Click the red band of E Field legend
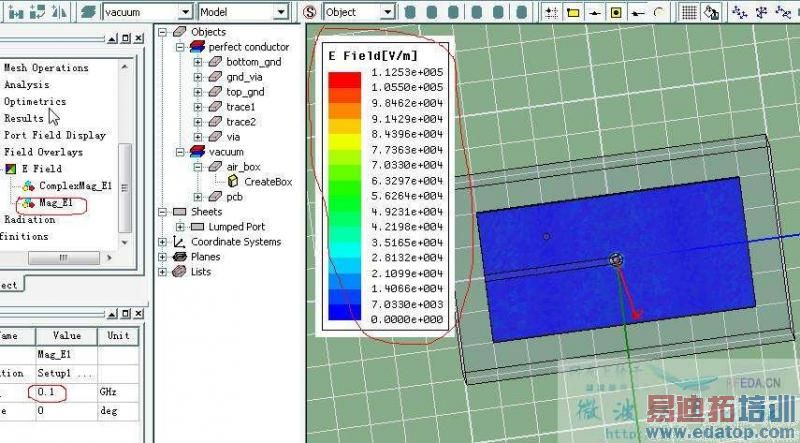This screenshot has width=800, height=443. tap(344, 80)
